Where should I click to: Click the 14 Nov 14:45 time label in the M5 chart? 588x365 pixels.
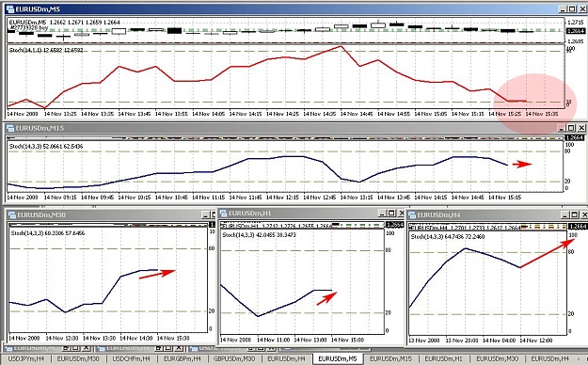pyautogui.click(x=357, y=114)
